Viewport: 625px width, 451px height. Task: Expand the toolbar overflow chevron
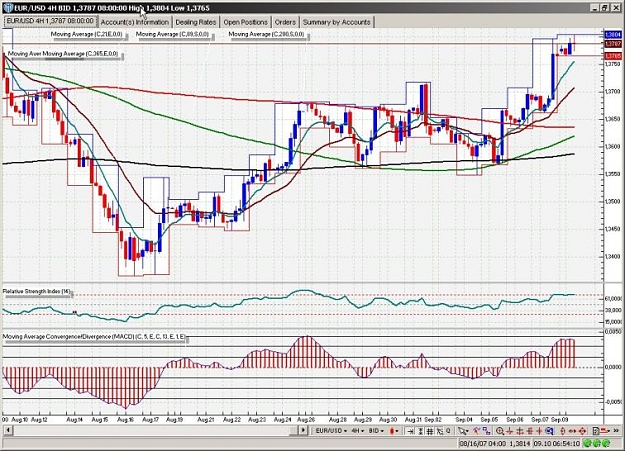616,431
